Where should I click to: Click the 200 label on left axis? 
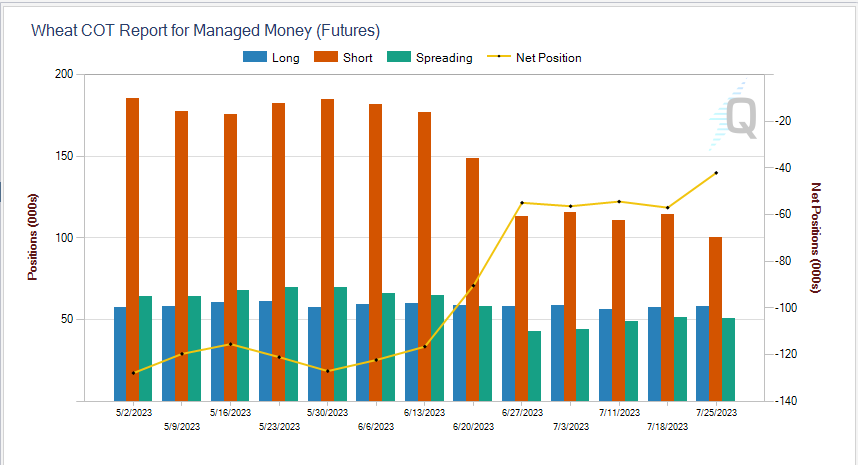click(x=64, y=74)
